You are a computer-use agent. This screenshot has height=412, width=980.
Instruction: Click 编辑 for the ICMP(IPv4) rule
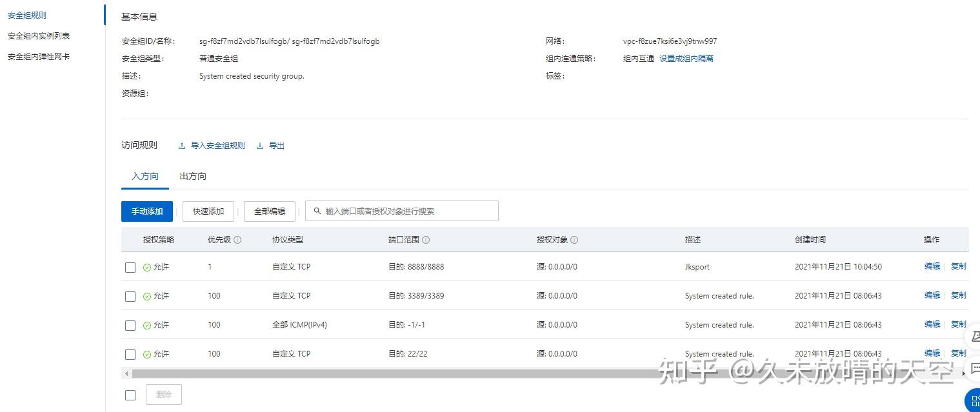point(932,324)
